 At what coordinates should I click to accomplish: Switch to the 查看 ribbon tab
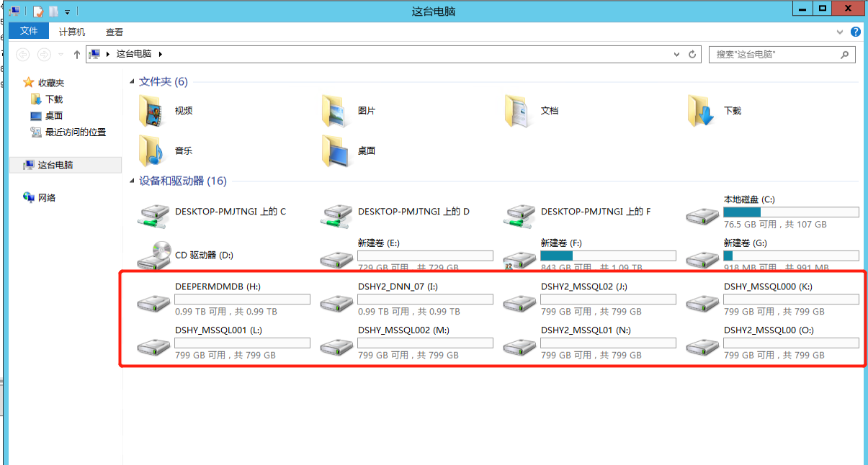tap(115, 32)
